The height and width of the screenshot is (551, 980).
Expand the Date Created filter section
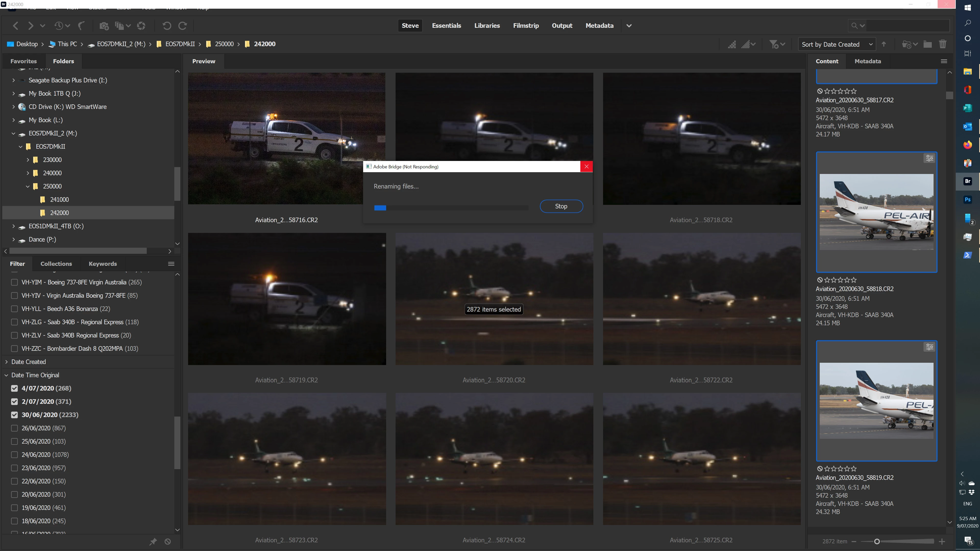coord(6,362)
